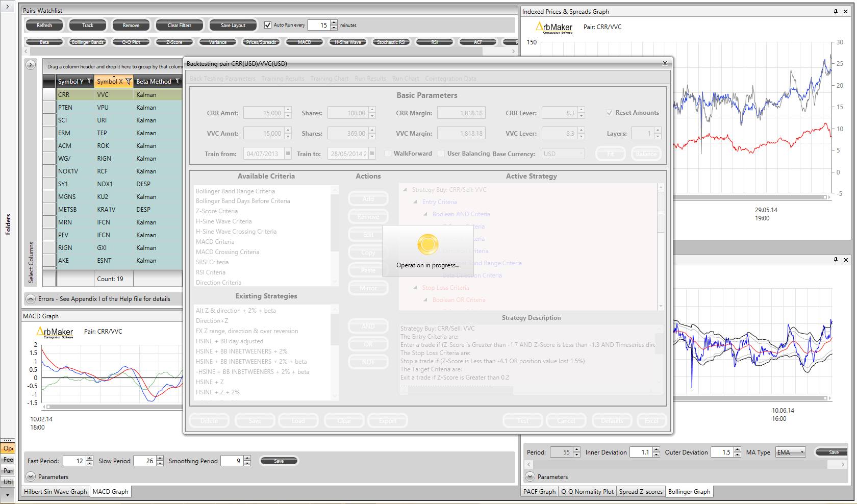Collapse the Stop Loss Criteria node
Image resolution: width=857 pixels, height=504 pixels.
pos(415,288)
